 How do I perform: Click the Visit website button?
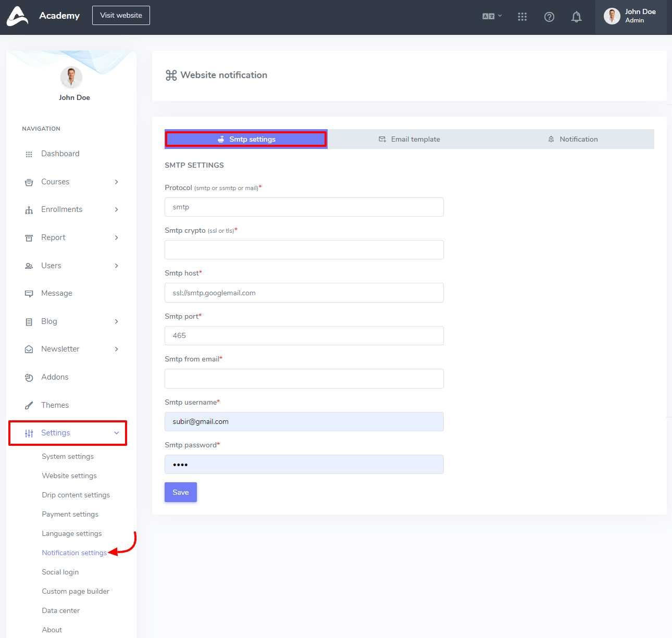pyautogui.click(x=121, y=16)
